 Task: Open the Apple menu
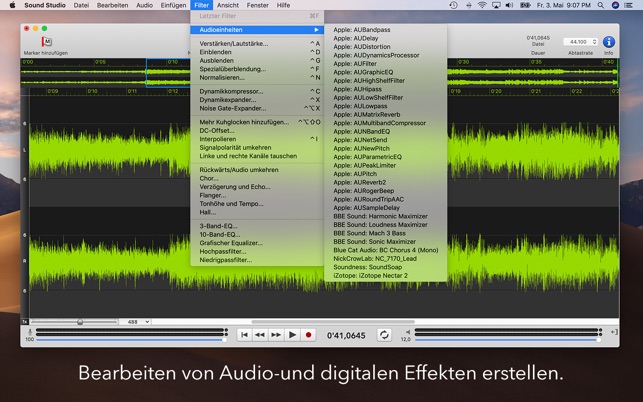click(12, 5)
